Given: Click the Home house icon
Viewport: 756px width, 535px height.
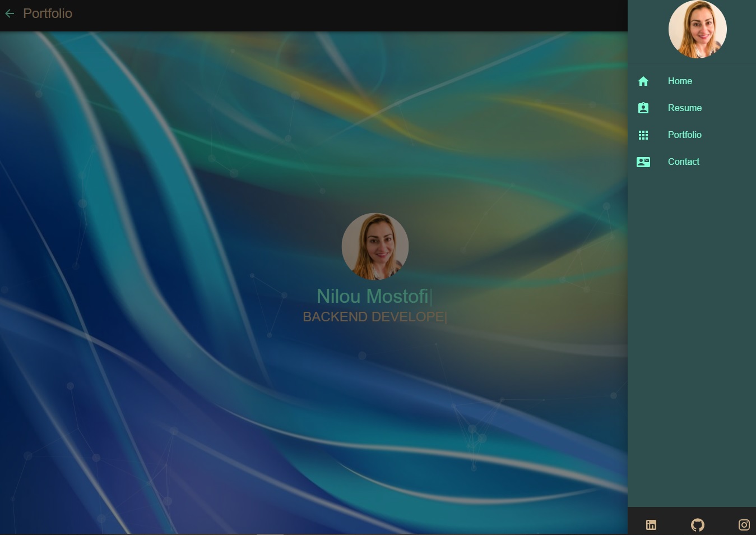Looking at the screenshot, I should [643, 81].
